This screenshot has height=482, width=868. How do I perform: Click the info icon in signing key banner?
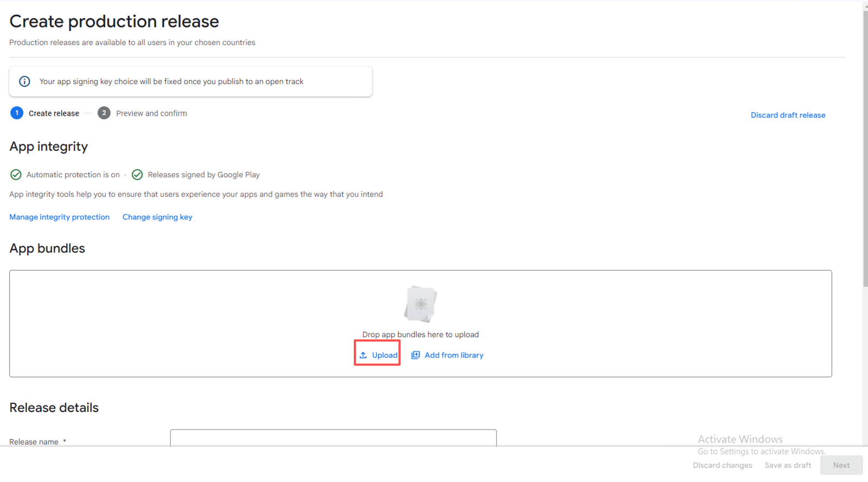24,81
